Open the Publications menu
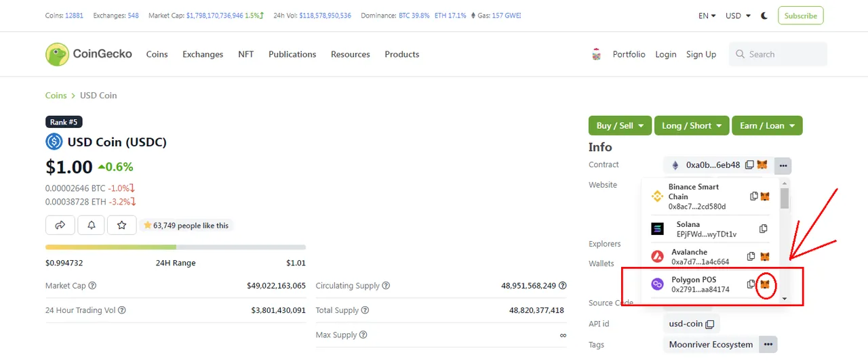The image size is (868, 361). (292, 54)
